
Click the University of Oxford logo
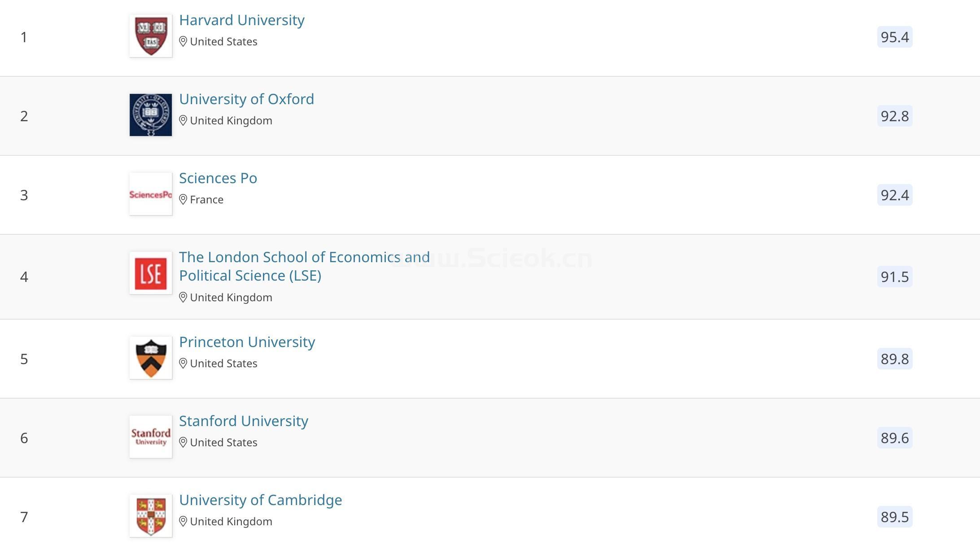point(151,115)
